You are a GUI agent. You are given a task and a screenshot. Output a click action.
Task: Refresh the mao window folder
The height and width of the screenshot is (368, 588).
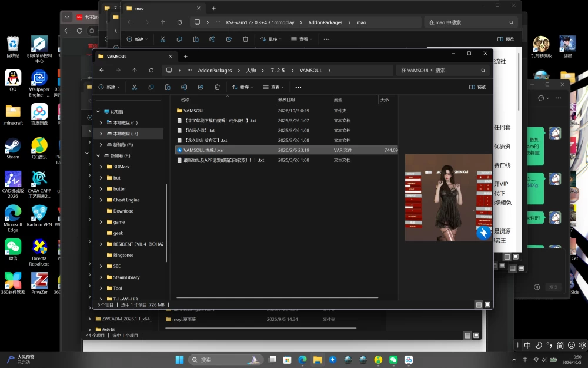[x=179, y=22]
